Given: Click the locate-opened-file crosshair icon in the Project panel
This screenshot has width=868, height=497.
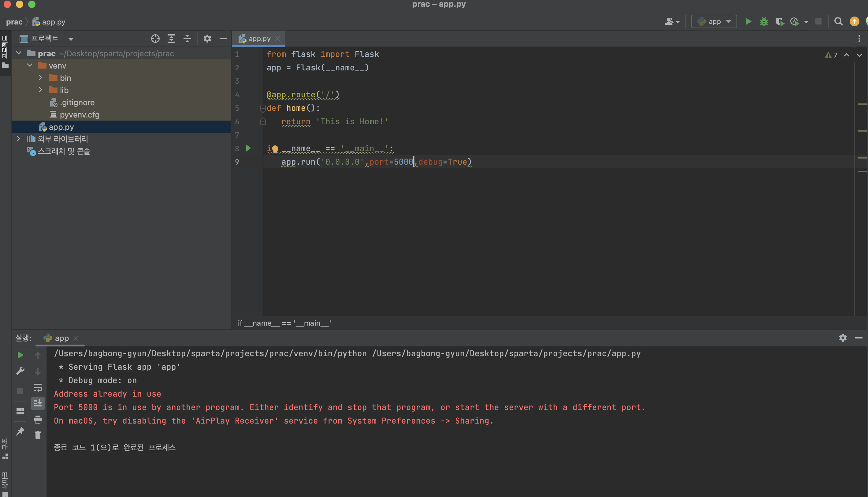Looking at the screenshot, I should coord(155,39).
